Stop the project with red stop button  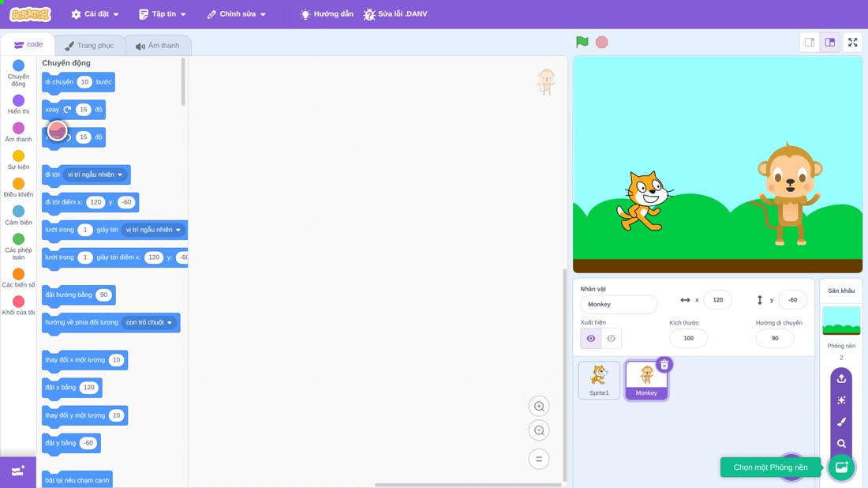[602, 42]
